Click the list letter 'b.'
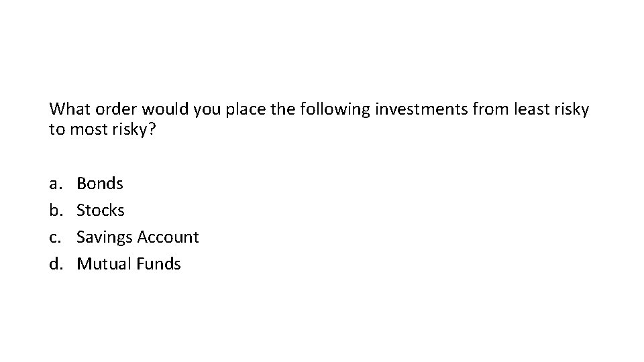 point(55,210)
